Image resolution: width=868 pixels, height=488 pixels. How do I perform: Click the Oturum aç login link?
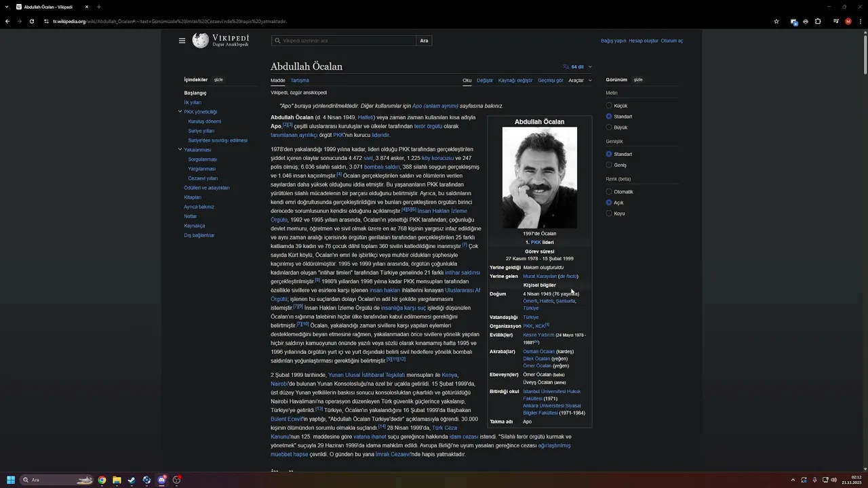tap(671, 41)
